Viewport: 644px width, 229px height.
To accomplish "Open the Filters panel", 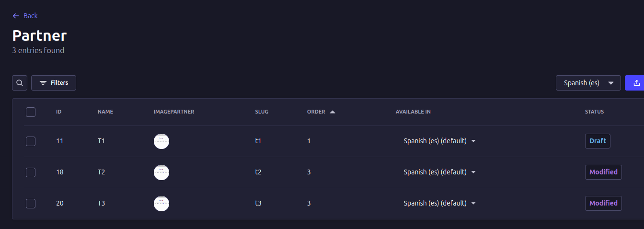I will (54, 83).
